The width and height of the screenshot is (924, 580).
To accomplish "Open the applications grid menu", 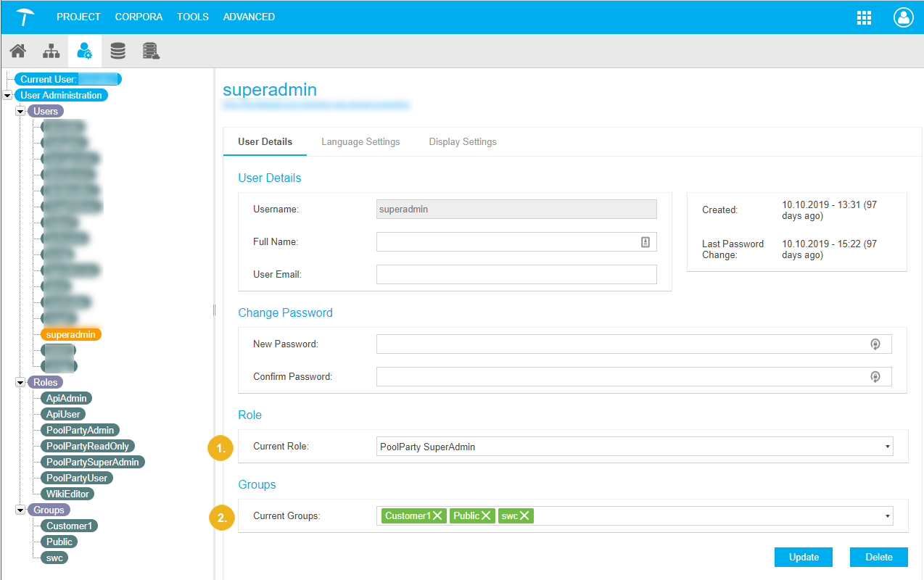I will (864, 17).
